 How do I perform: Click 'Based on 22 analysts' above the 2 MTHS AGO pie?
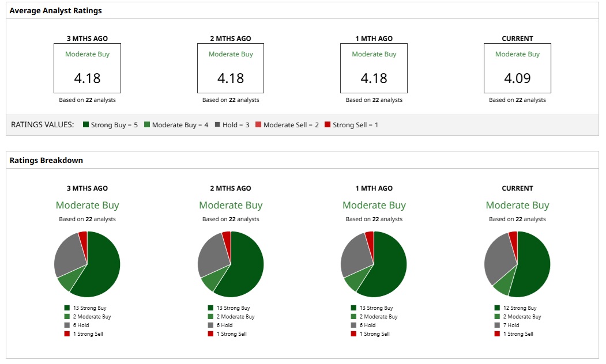pos(231,219)
